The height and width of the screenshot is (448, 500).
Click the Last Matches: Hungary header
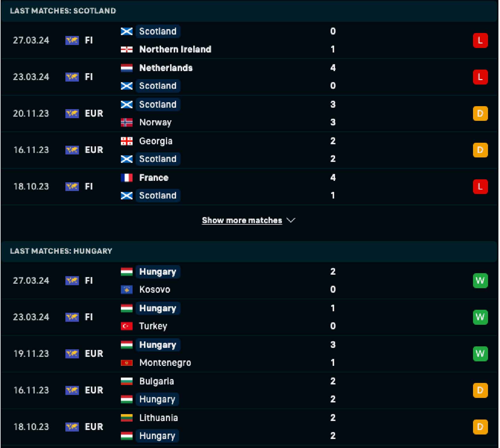click(61, 251)
